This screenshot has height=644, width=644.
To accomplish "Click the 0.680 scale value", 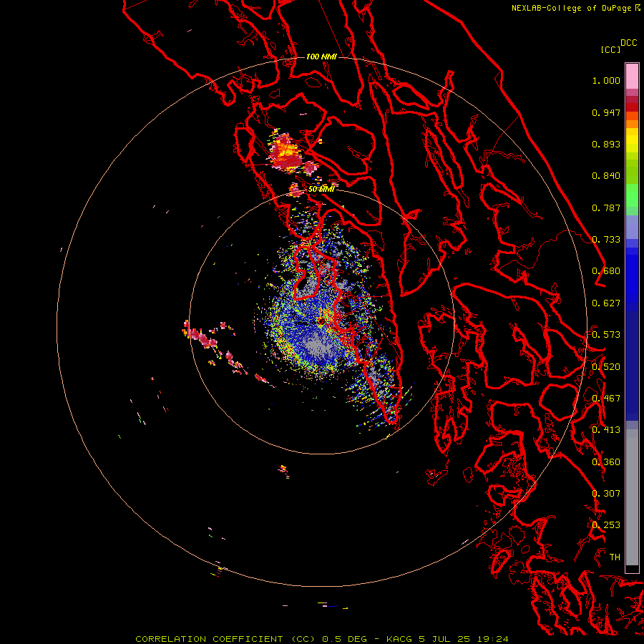I will click(606, 271).
